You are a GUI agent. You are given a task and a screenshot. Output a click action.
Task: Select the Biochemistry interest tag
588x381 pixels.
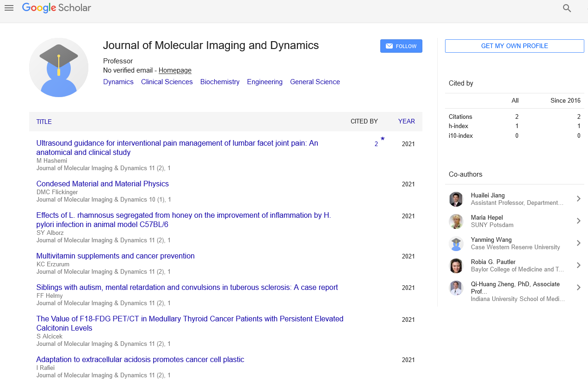tap(220, 82)
